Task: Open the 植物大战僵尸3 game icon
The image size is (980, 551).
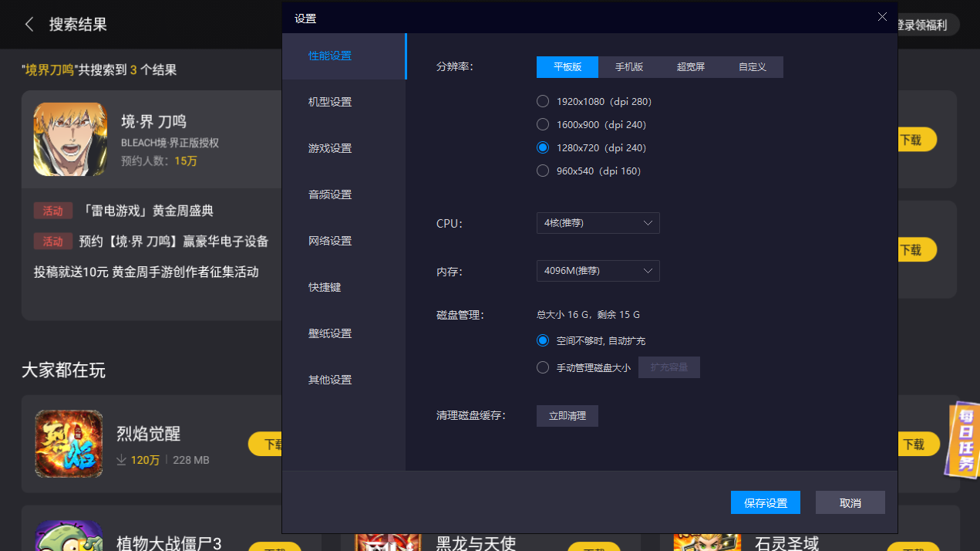Action: pos(69,535)
